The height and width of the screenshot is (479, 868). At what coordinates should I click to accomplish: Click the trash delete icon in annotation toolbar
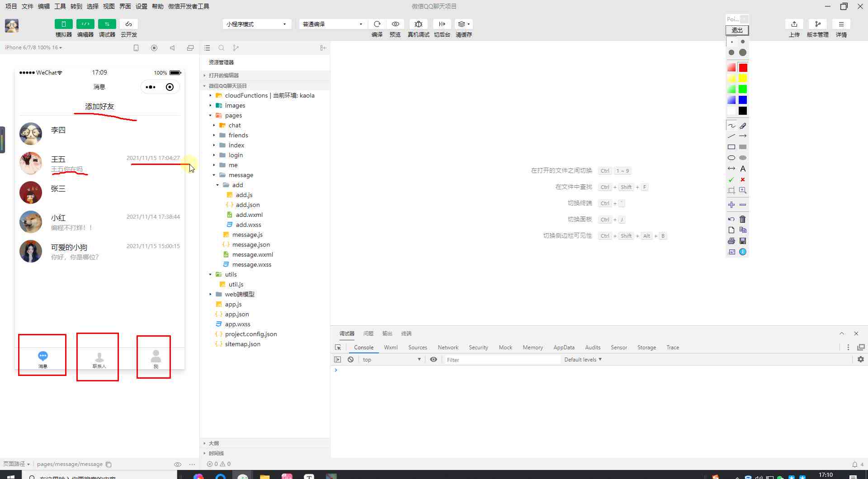(x=743, y=219)
